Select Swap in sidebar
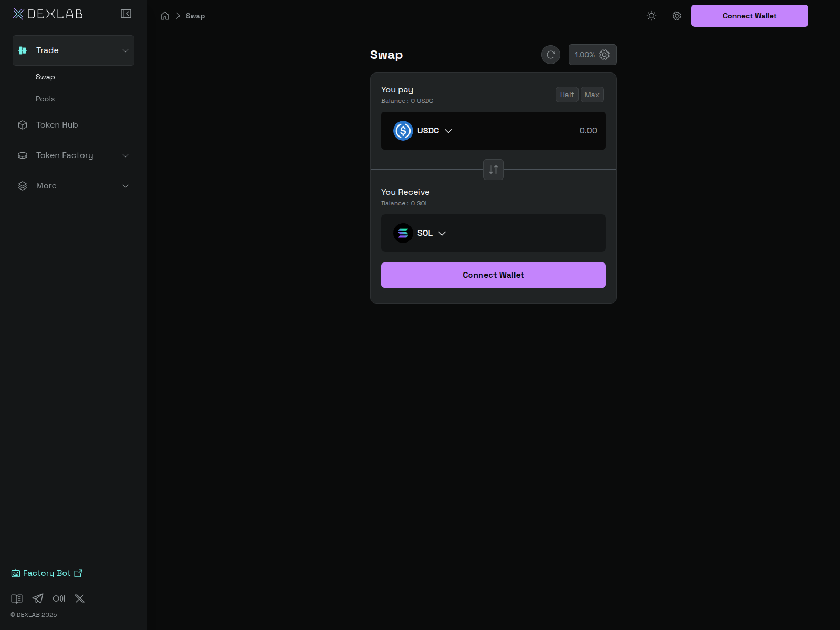 coord(45,77)
